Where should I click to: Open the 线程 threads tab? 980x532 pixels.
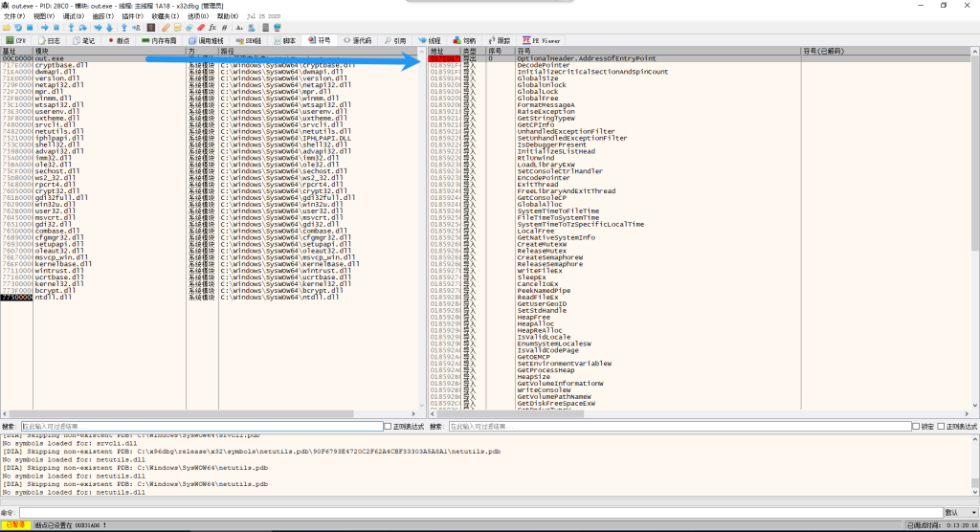[430, 40]
